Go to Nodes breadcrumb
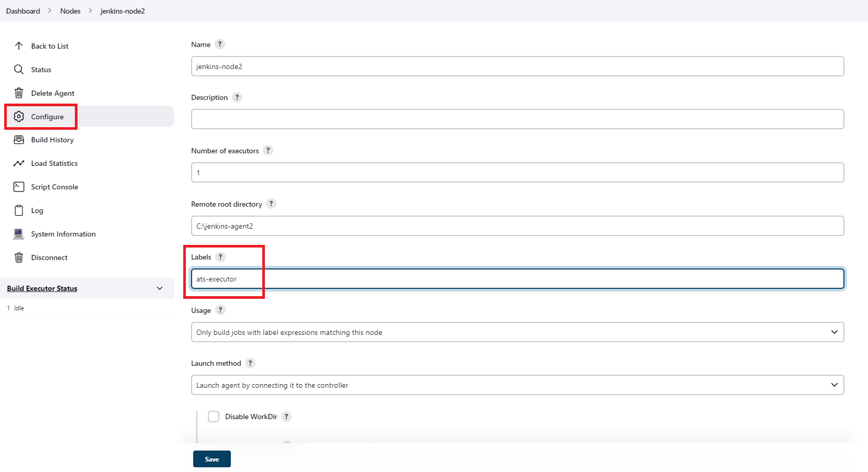Screen dimensions: 868x472 (x=70, y=11)
